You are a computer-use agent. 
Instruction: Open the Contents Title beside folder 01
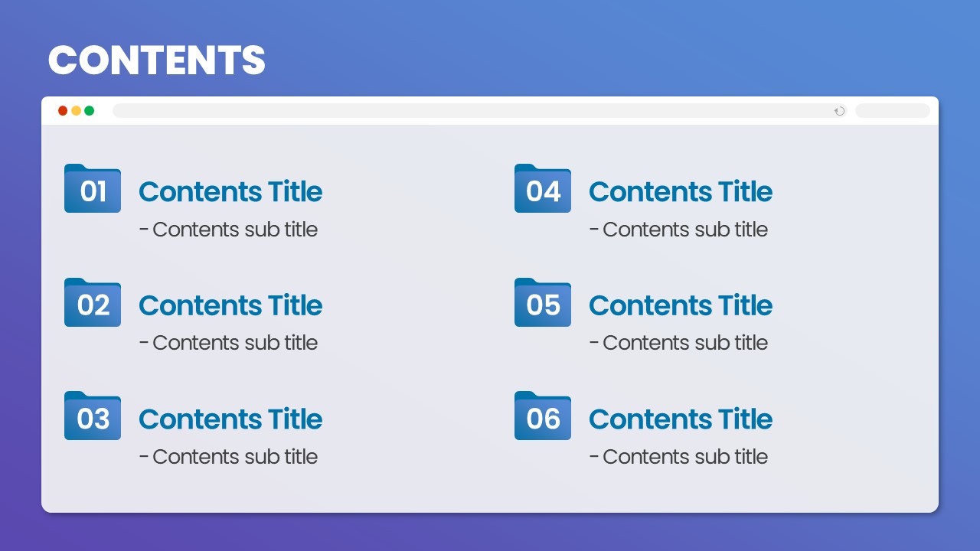pos(230,191)
